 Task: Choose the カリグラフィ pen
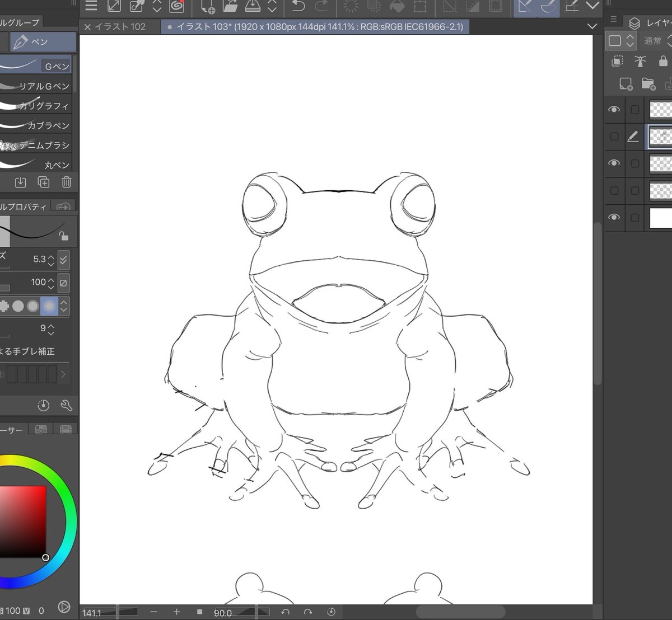click(35, 105)
